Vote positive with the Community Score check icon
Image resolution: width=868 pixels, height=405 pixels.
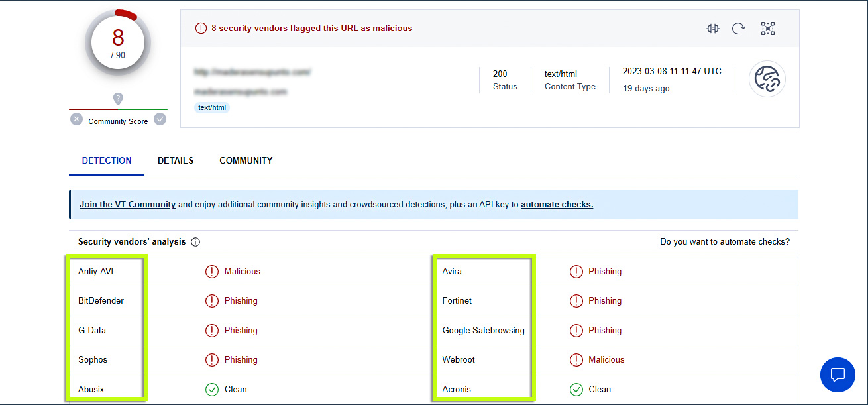point(160,119)
